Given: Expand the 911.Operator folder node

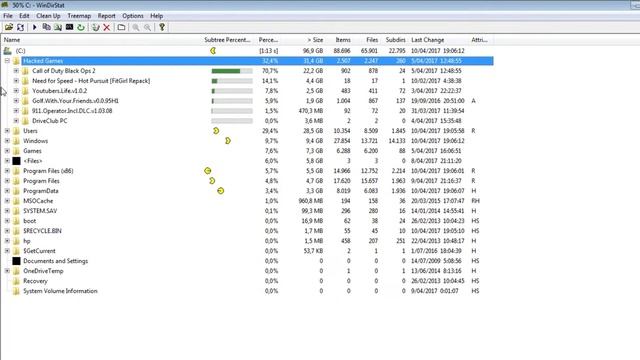Looking at the screenshot, I should click(16, 111).
